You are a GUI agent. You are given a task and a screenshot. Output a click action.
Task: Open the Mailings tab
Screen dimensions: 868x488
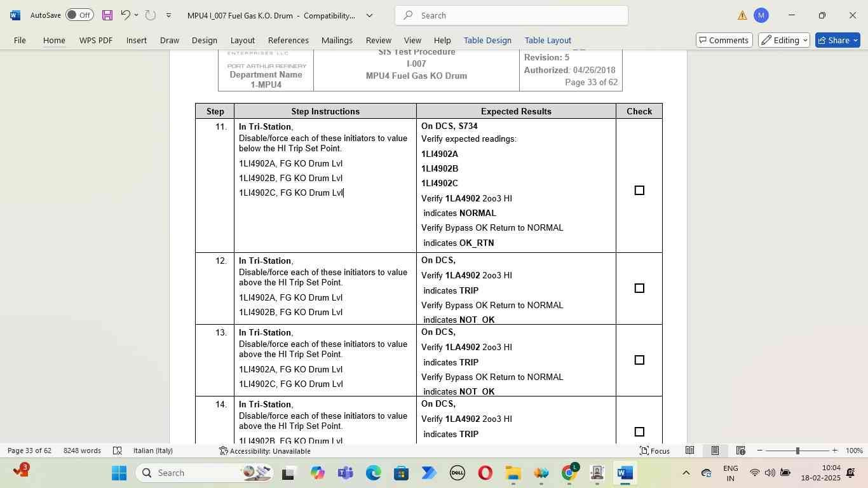[337, 40]
